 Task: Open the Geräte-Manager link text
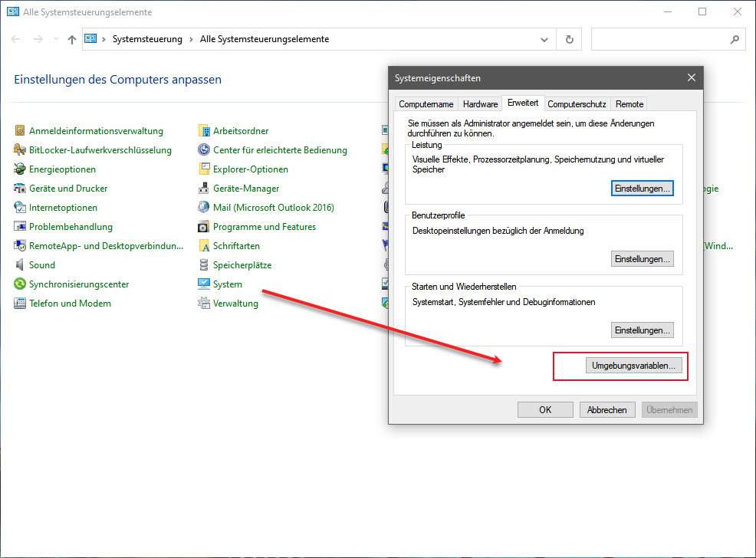point(246,189)
